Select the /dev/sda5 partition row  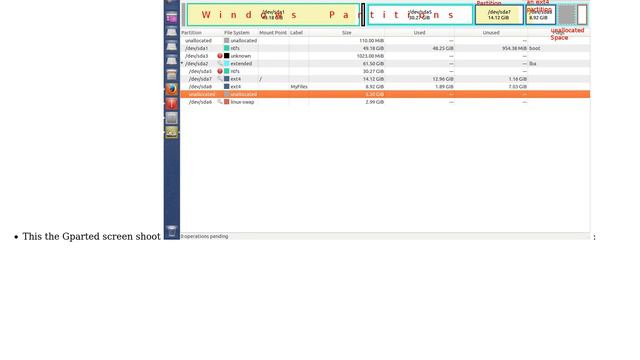pyautogui.click(x=385, y=71)
